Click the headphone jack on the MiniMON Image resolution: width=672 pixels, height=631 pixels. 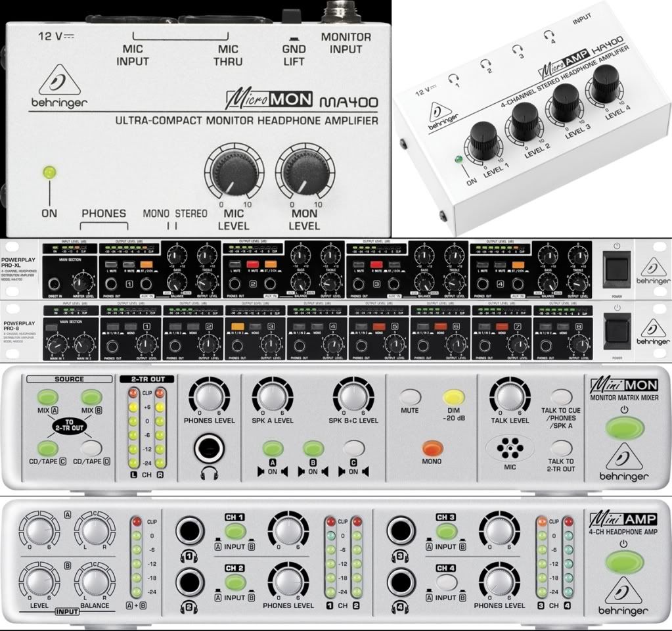point(209,449)
